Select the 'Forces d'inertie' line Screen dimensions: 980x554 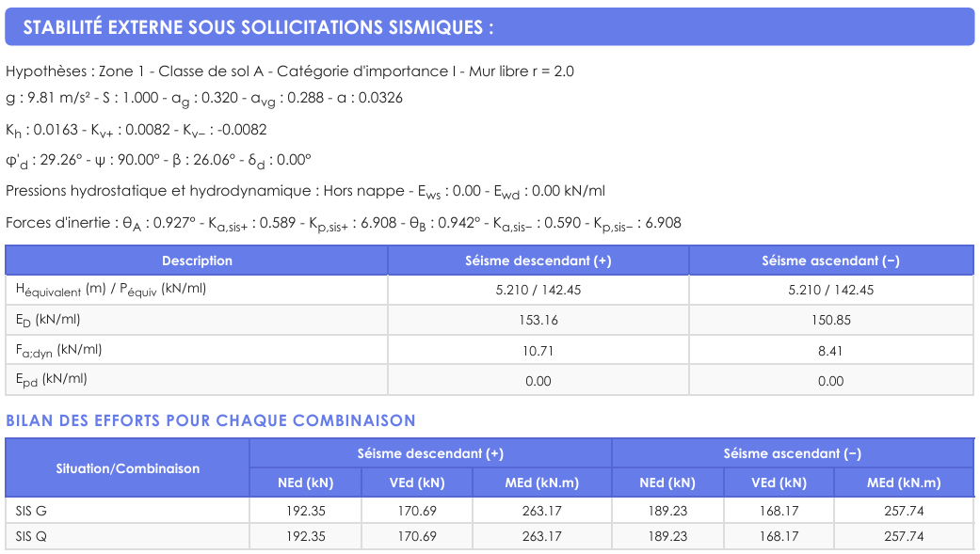coord(343,223)
